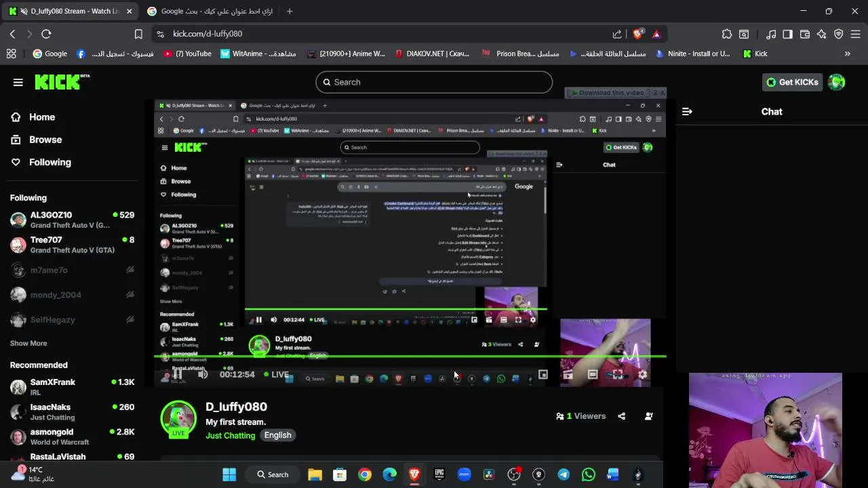The height and width of the screenshot is (488, 868).
Task: Open recommended channel asmongold
Action: tap(72, 437)
